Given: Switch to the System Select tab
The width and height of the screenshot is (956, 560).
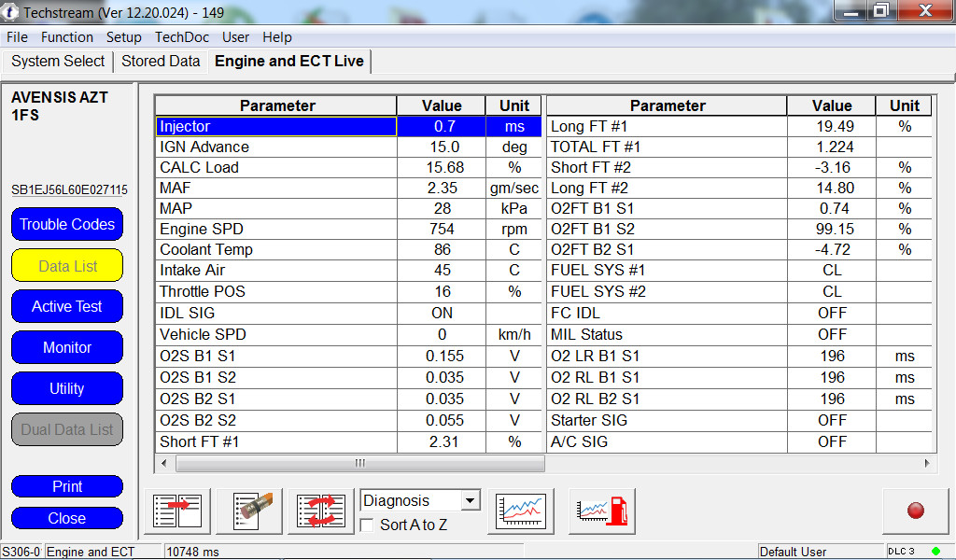Looking at the screenshot, I should [58, 62].
